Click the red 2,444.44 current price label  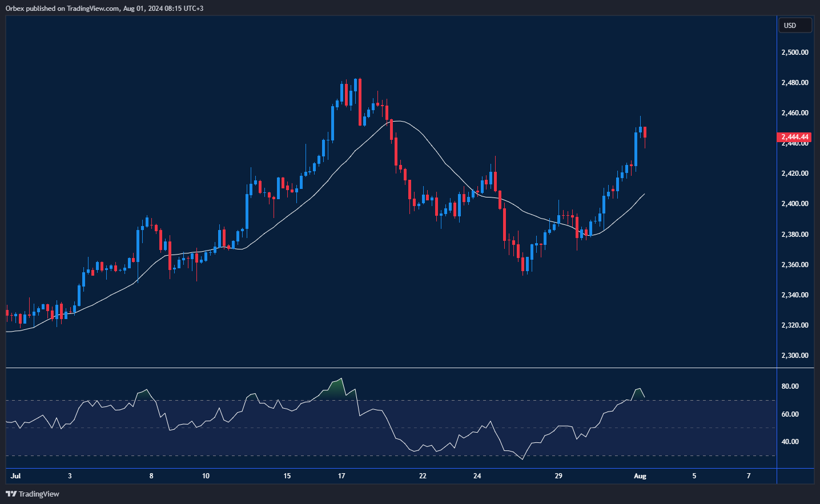coord(795,137)
